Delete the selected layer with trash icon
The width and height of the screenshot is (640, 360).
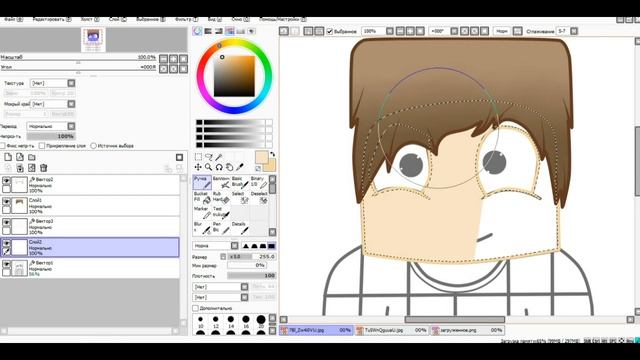click(44, 168)
